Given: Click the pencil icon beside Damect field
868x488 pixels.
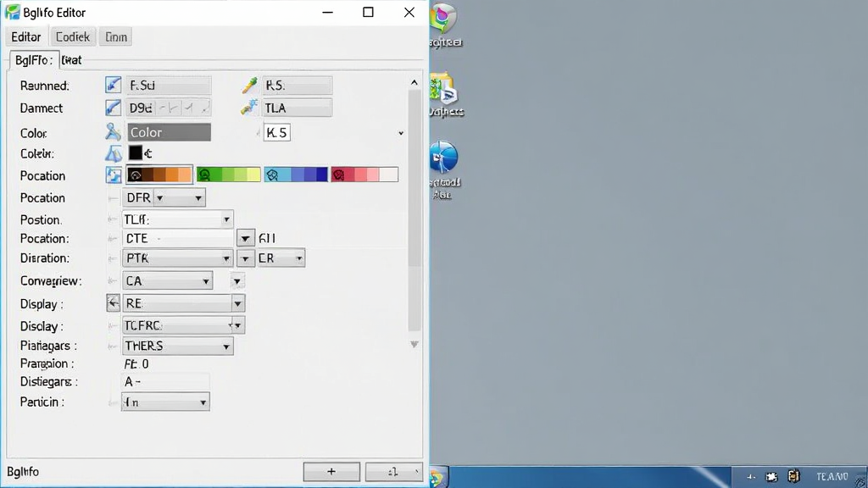Looking at the screenshot, I should [113, 108].
